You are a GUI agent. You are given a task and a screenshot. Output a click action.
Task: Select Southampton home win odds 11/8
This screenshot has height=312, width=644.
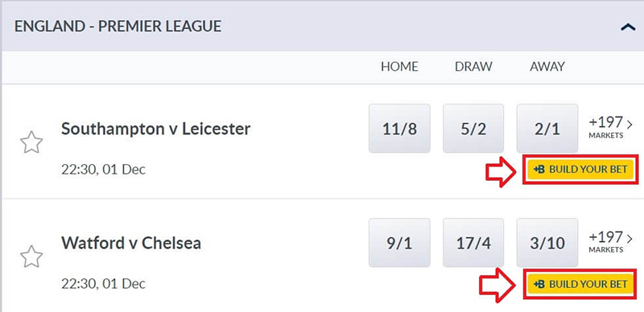point(399,129)
